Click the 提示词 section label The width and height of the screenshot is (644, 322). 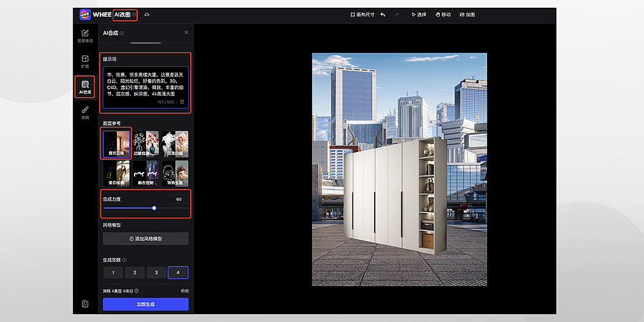[x=109, y=59]
